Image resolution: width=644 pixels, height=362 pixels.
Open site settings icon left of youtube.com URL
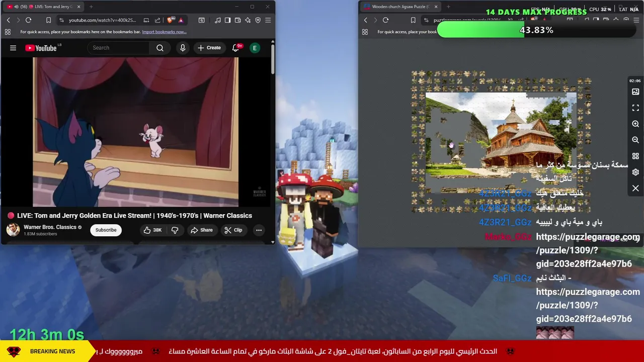[x=61, y=20]
